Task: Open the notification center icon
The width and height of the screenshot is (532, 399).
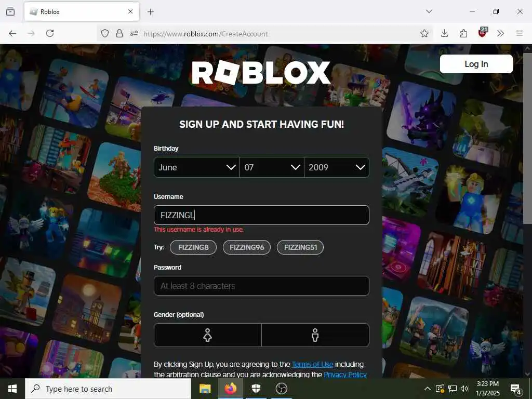Action: click(516, 390)
